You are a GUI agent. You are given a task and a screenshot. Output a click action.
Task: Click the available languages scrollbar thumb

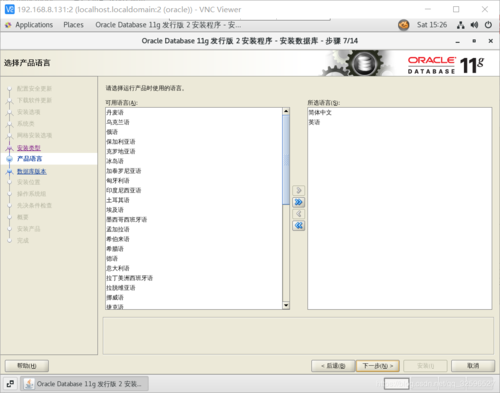point(286,160)
